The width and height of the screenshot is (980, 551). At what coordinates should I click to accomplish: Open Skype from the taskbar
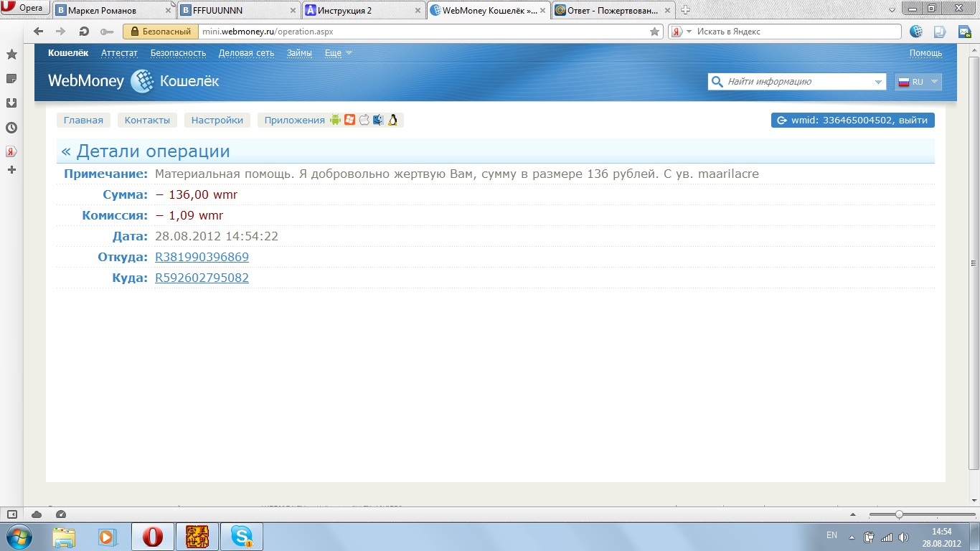click(x=242, y=537)
